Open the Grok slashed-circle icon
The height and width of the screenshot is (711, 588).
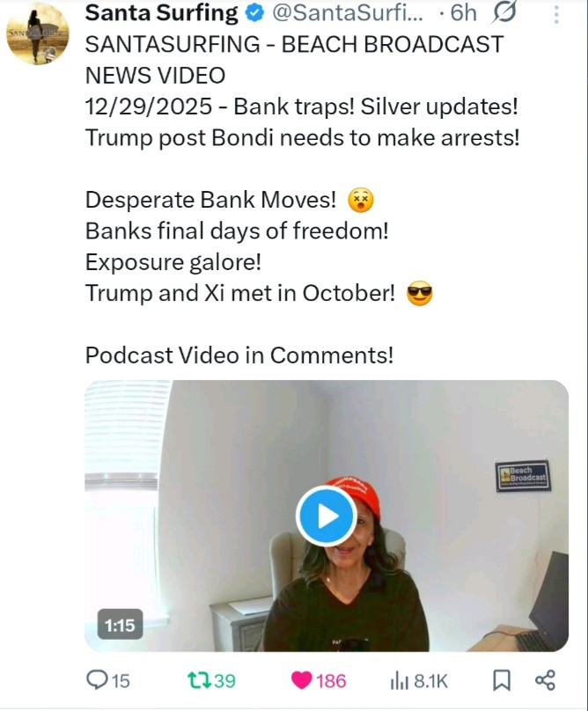503,12
